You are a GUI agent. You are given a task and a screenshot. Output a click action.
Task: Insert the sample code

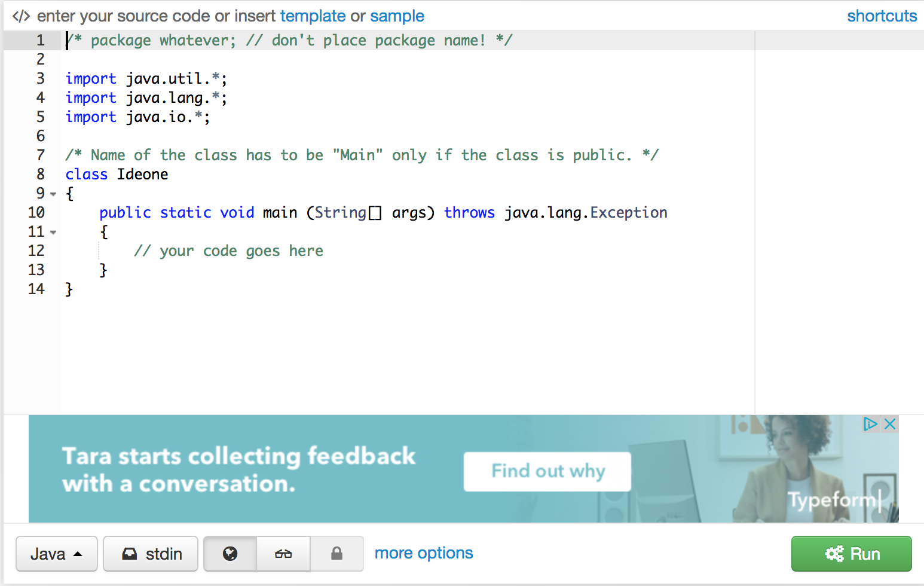397,16
